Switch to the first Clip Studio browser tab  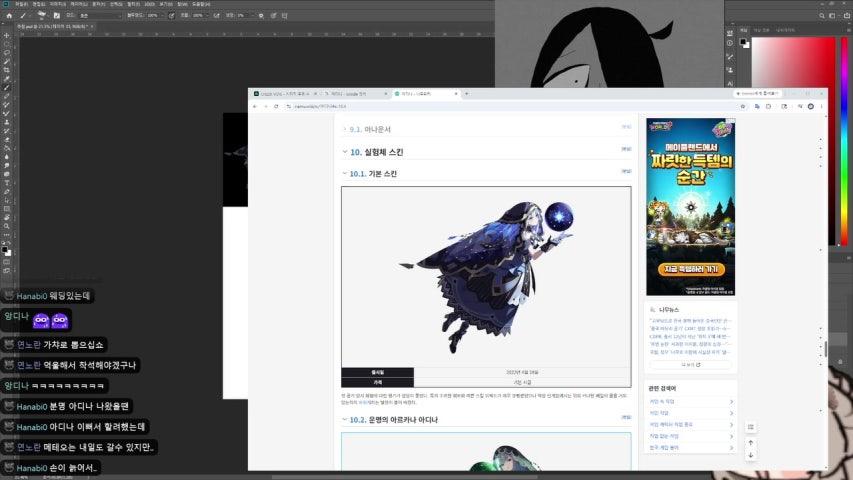point(285,94)
